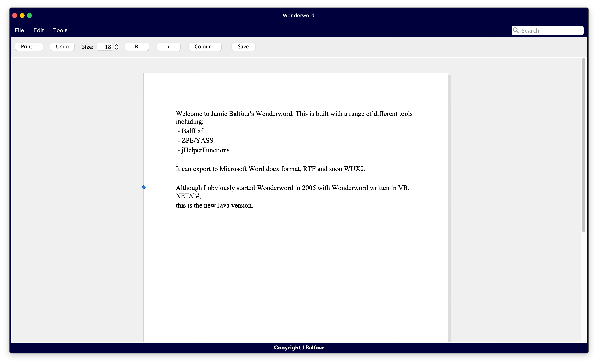Open the Colour picker dialog
The image size is (598, 364).
[205, 47]
